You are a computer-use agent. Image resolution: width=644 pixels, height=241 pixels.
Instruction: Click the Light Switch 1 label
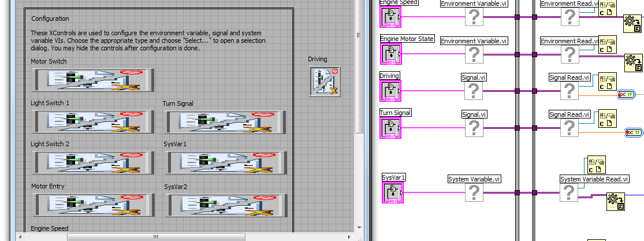[x=50, y=103]
